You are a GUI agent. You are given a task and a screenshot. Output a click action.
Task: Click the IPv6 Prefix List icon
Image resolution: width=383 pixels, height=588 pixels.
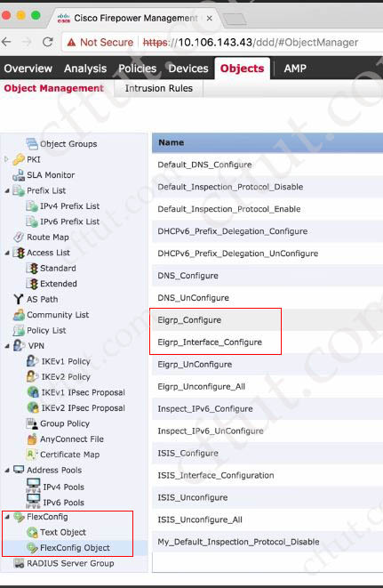[x=32, y=222]
